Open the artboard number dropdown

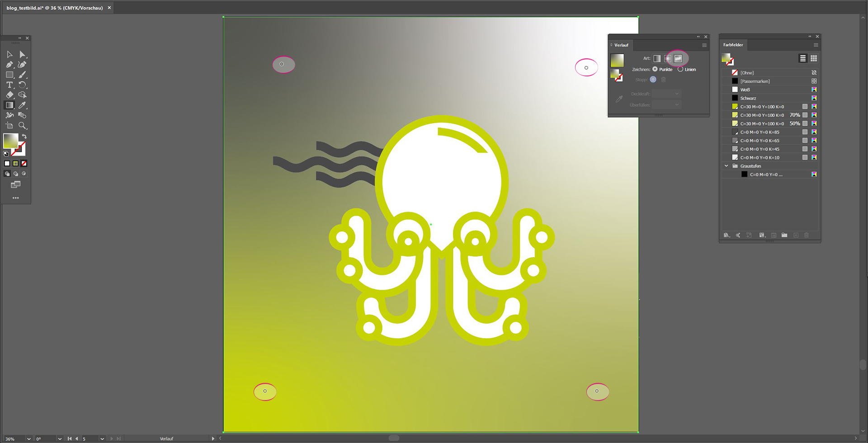(x=102, y=438)
